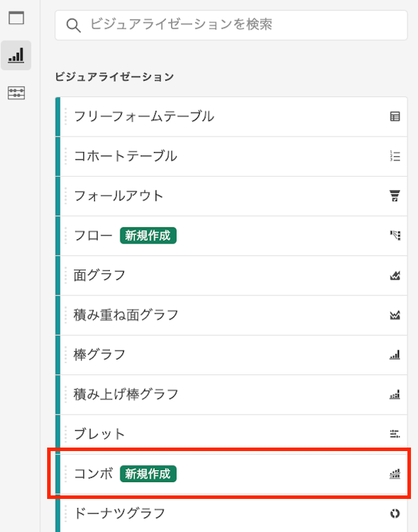This screenshot has height=532, width=418.
Task: Click the ビジュアライゼーション section heading
Action: pos(114,77)
